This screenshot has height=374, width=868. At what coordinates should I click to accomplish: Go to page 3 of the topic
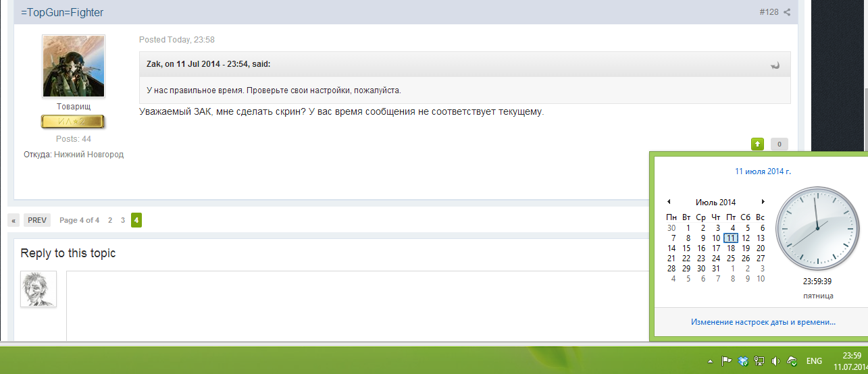coord(123,220)
